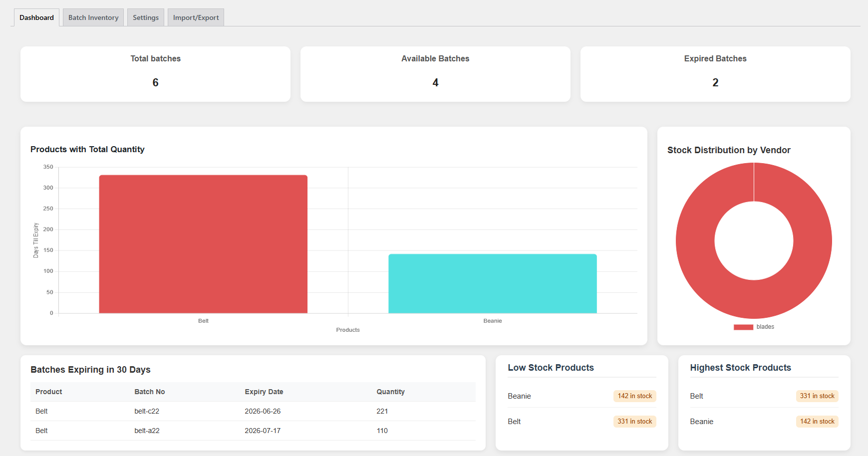Click Belt in the belt-c22 row
This screenshot has height=456, width=868.
coord(41,411)
